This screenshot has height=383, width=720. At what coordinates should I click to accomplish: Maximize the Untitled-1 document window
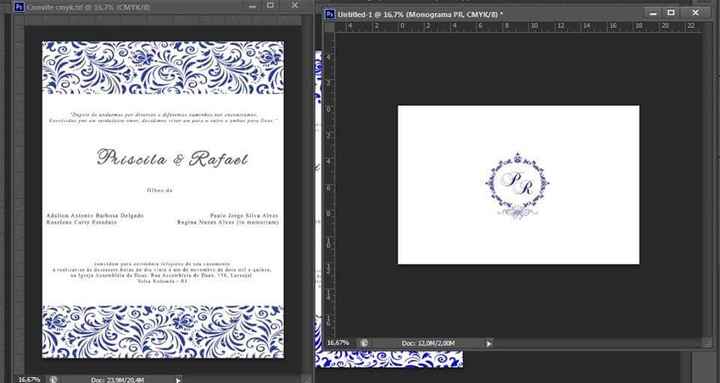[x=671, y=13]
